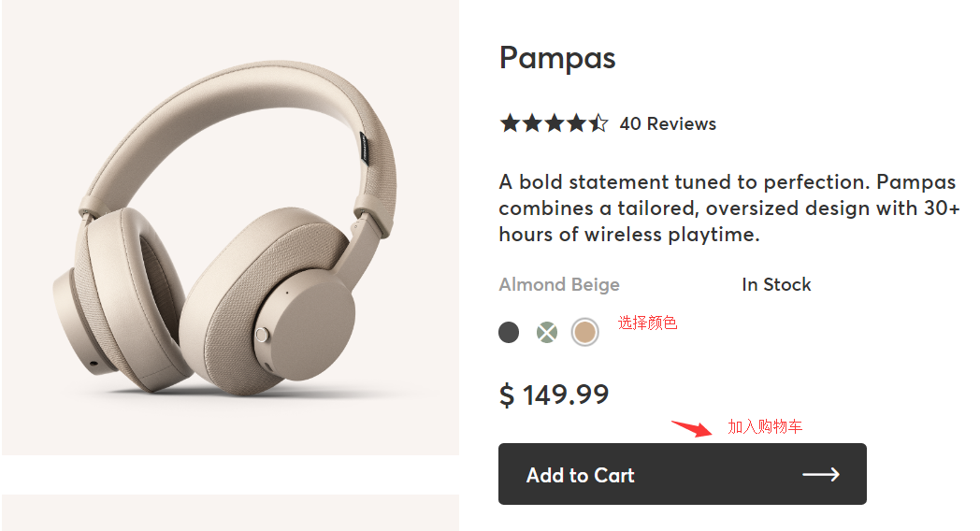Click the $ 149.99 price
The height and width of the screenshot is (531, 980).
[x=554, y=395]
